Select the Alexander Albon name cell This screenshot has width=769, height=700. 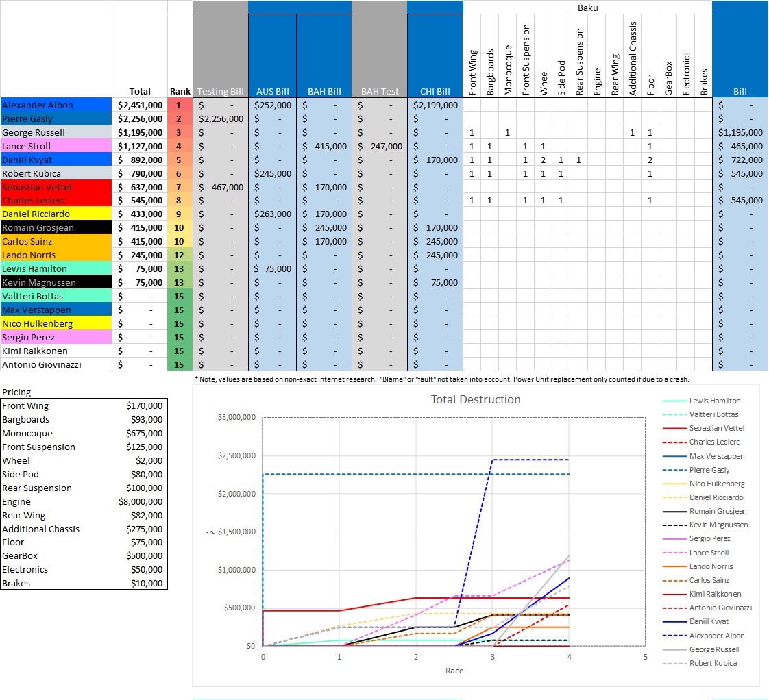56,105
